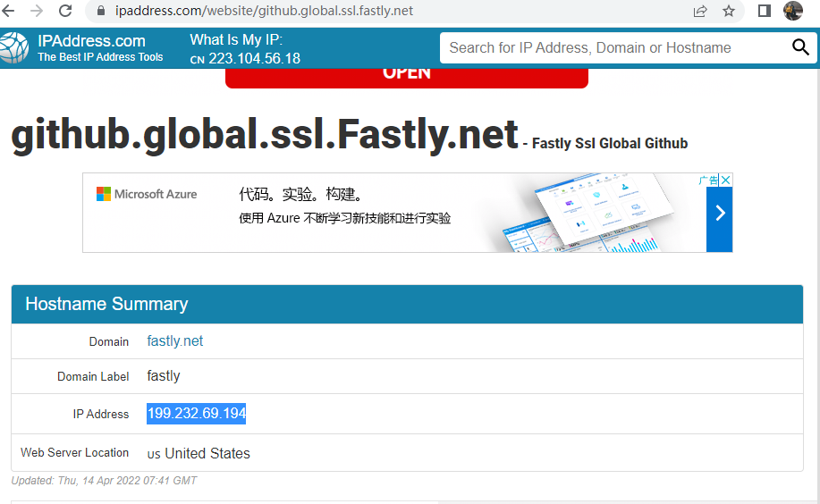Click the Web Server Location label
820x504 pixels.
pyautogui.click(x=74, y=453)
